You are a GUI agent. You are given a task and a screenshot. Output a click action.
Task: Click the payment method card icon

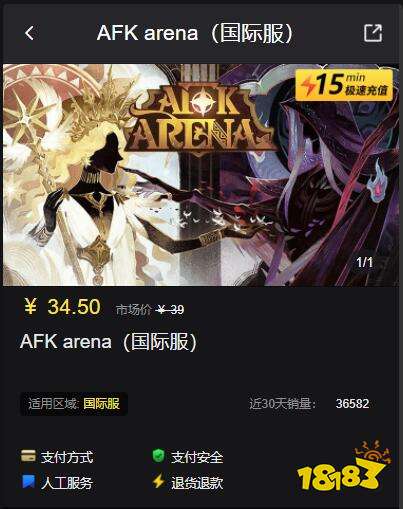(28, 456)
